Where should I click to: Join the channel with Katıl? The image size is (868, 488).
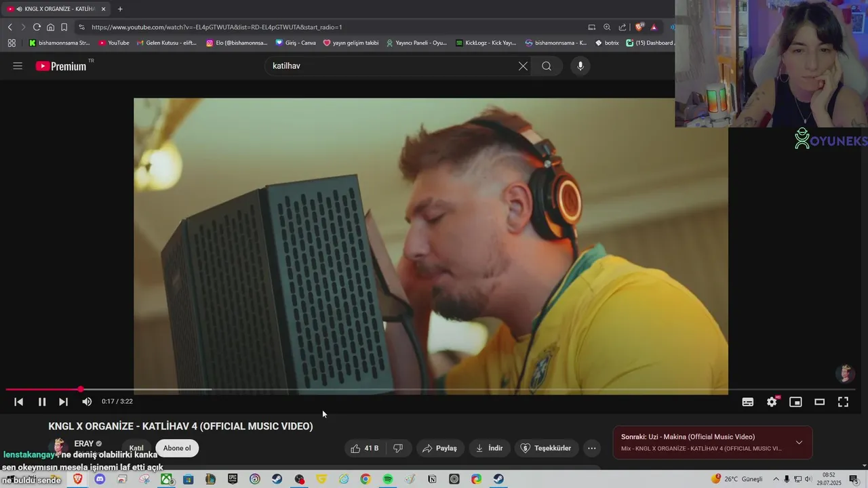(136, 448)
